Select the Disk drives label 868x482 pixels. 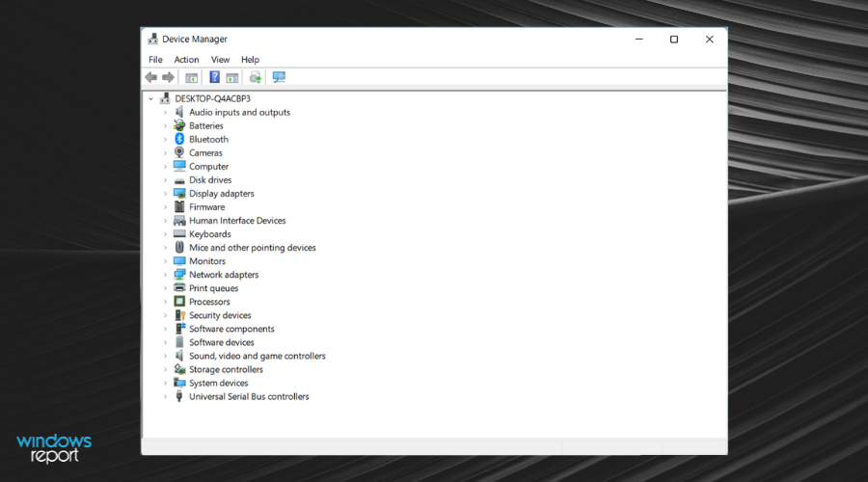pyautogui.click(x=210, y=180)
